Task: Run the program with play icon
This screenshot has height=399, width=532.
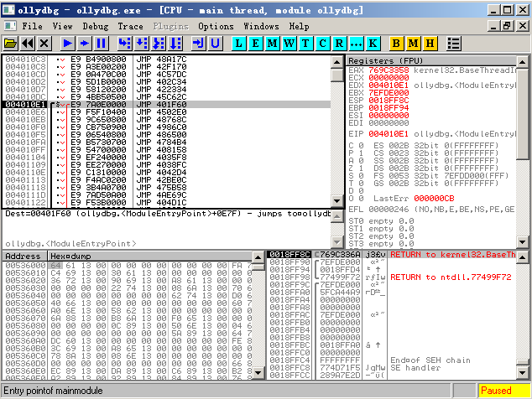Action: coord(67,44)
